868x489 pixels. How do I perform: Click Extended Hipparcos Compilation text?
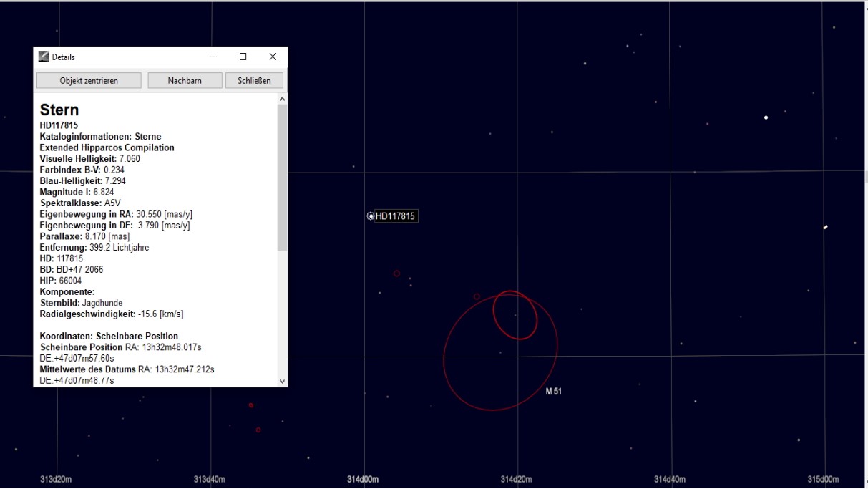pos(107,147)
